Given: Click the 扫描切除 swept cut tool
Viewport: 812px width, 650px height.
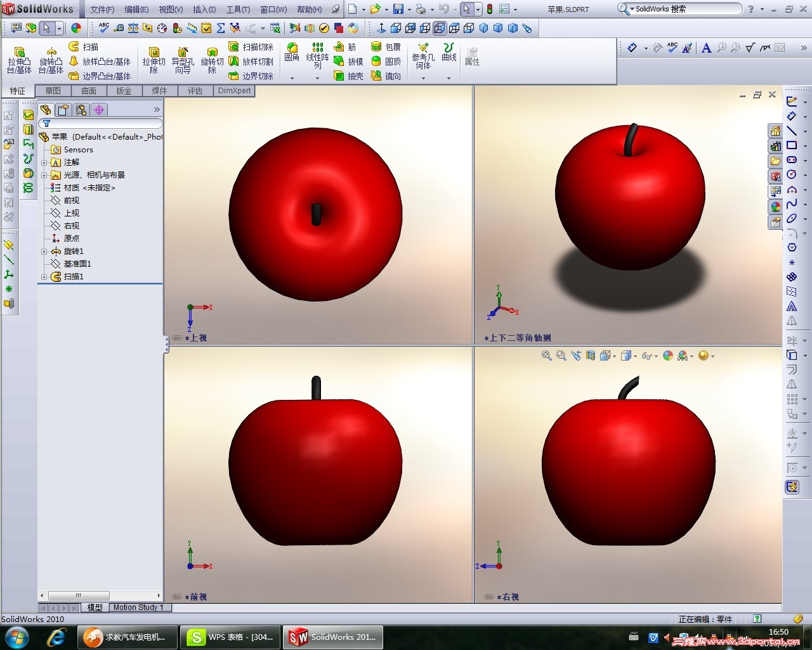Looking at the screenshot, I should coord(251,47).
